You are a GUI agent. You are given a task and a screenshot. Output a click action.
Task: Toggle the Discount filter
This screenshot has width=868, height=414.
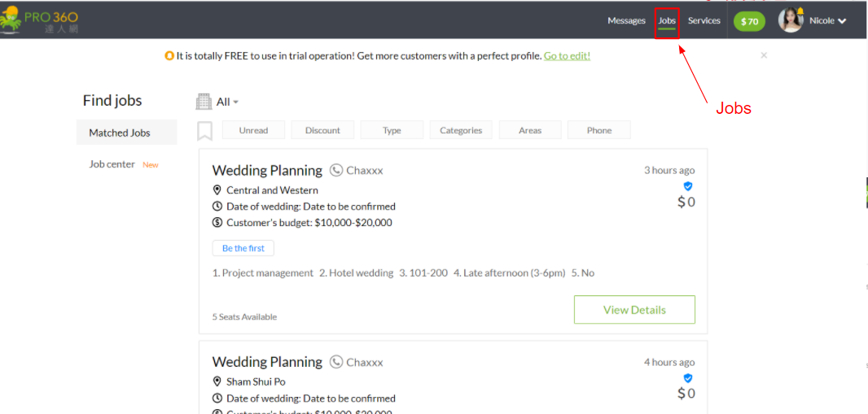pos(322,130)
